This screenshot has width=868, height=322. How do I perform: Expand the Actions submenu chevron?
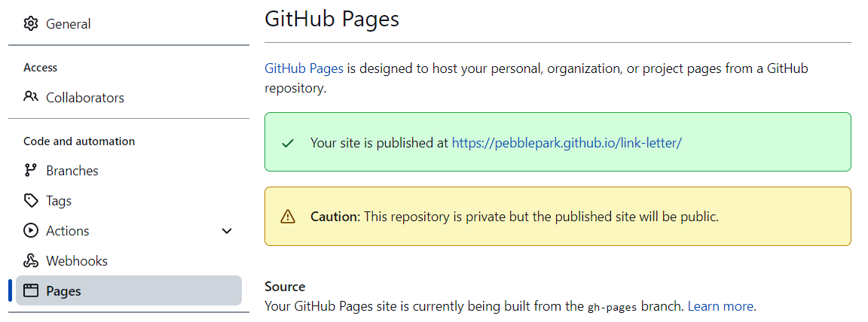click(x=226, y=231)
